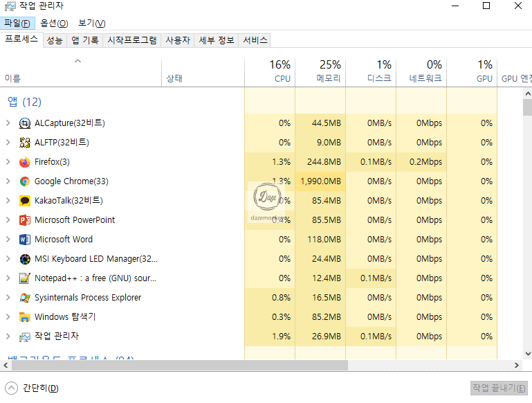532x403 pixels.
Task: Click the vertical scrollbar thumb
Action: click(528, 107)
